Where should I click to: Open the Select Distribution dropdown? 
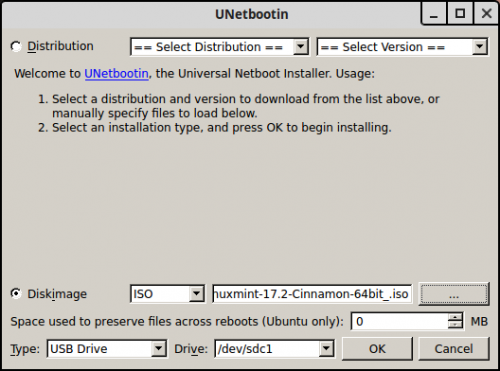pos(220,47)
